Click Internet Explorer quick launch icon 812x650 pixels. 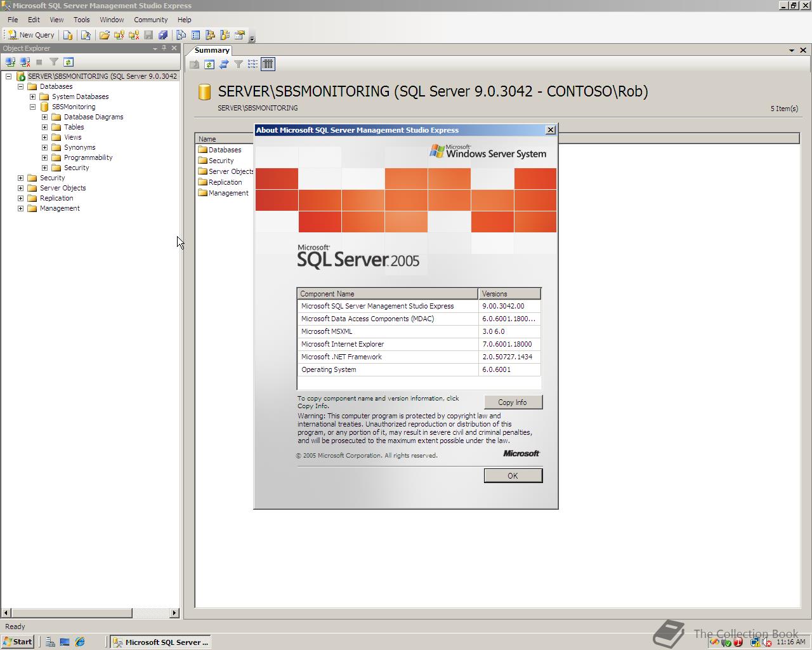[80, 642]
